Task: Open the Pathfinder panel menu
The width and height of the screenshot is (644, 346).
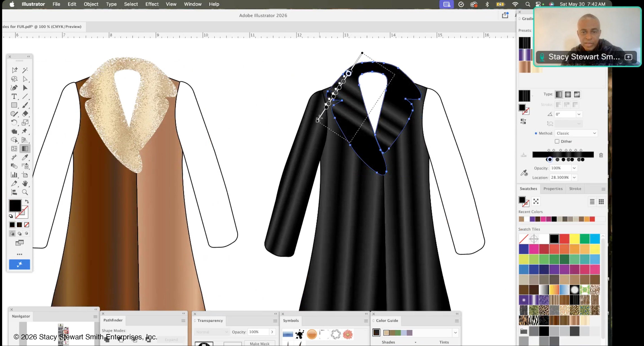Action: (183, 320)
